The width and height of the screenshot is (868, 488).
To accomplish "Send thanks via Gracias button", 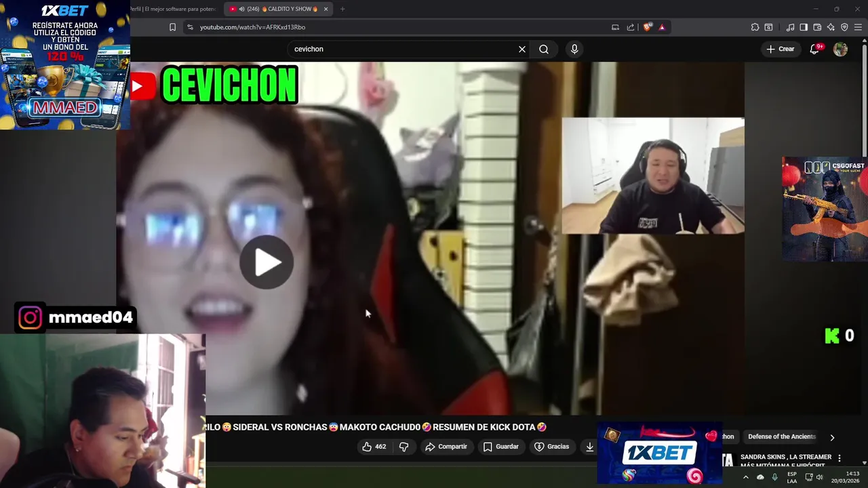I will click(x=552, y=447).
